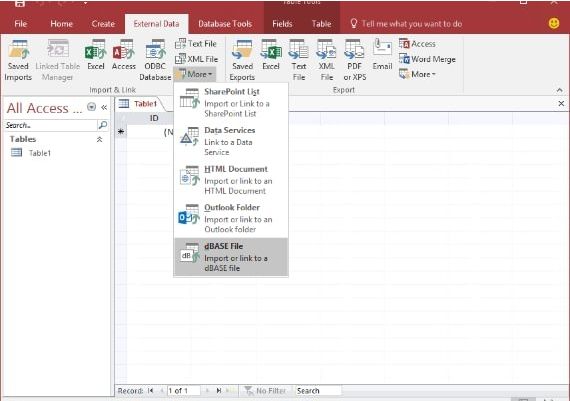Open Saved Exports
The image size is (570, 401).
tap(242, 60)
